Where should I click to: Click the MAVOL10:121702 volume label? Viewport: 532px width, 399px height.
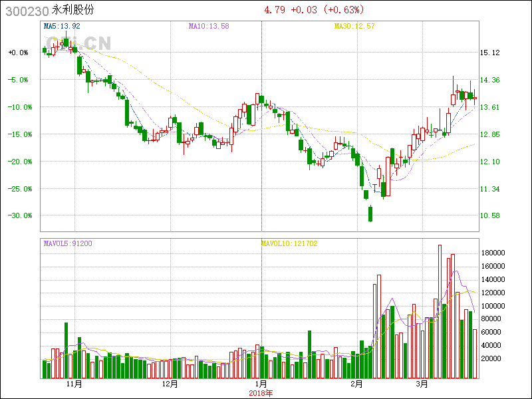click(289, 243)
